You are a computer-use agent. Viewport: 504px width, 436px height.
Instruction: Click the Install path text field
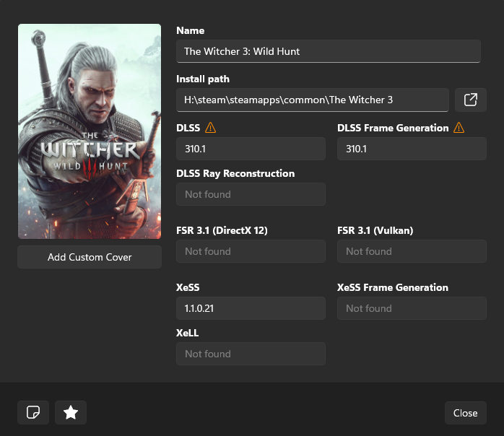pos(312,100)
